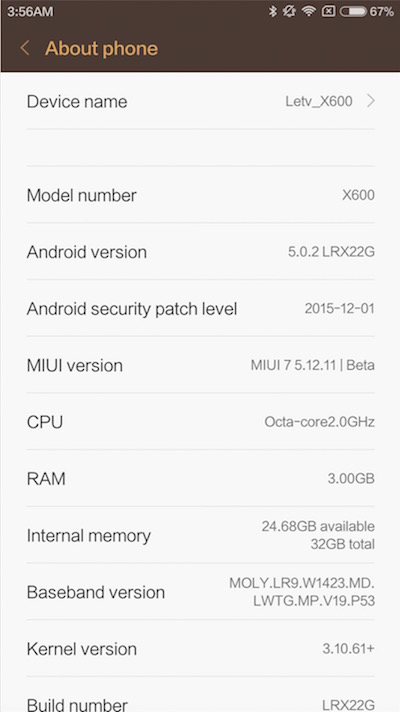Tap the Build number row
This screenshot has height=712, width=400.
coord(200,695)
